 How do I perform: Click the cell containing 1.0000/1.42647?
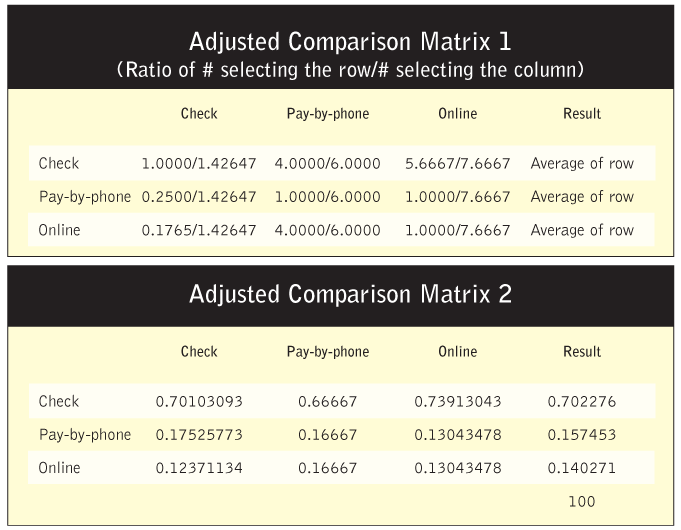coord(199,163)
